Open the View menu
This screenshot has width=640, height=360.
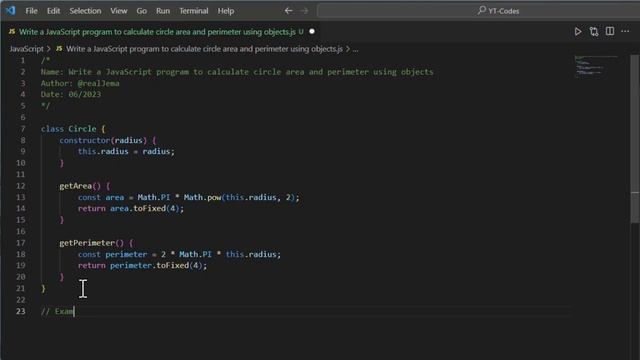coord(119,11)
